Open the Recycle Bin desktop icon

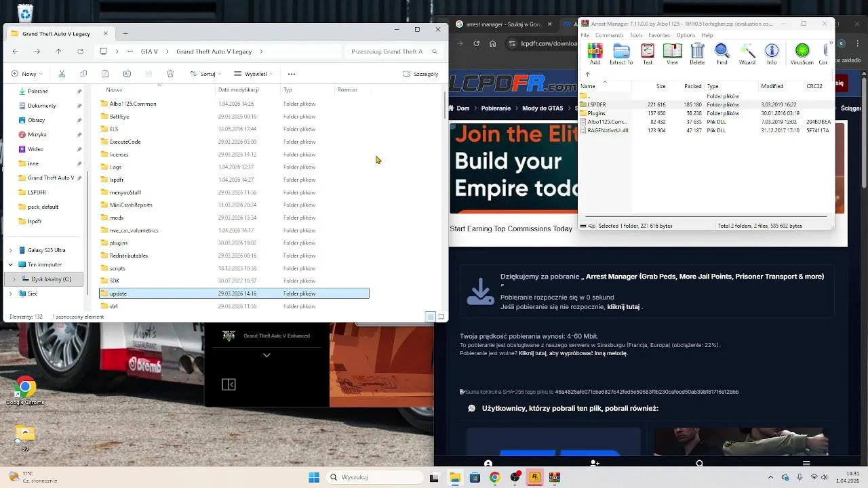pos(25,13)
